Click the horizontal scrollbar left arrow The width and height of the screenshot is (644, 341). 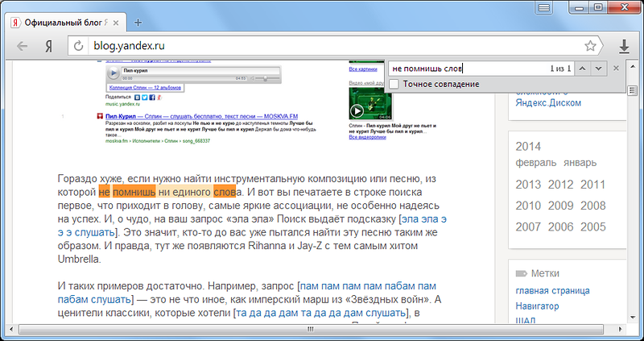point(11,329)
